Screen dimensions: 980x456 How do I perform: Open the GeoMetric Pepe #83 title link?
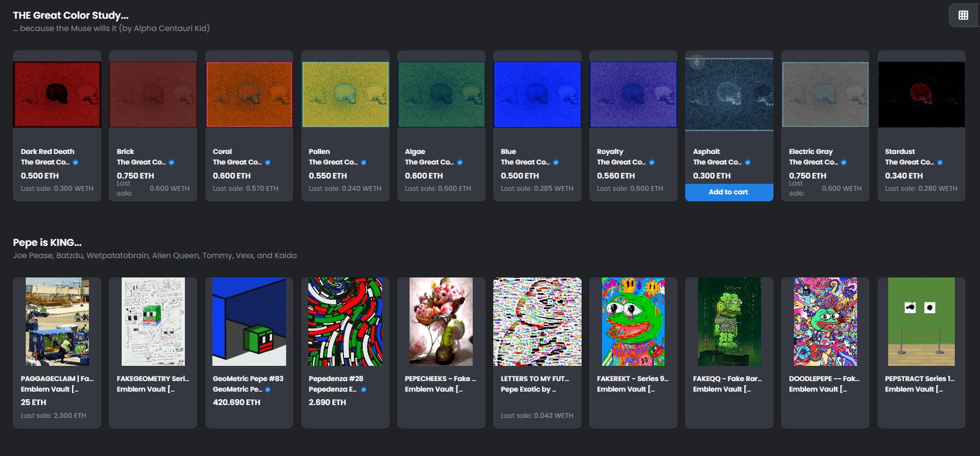point(247,379)
